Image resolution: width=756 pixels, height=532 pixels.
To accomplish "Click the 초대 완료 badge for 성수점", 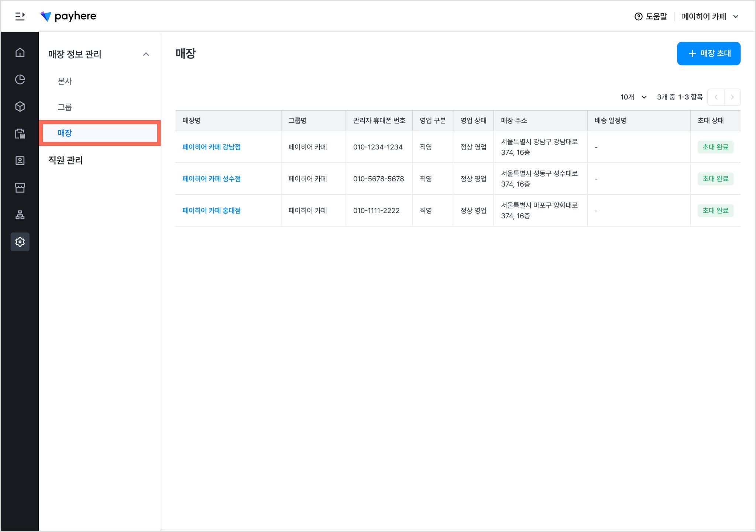I will pos(715,179).
